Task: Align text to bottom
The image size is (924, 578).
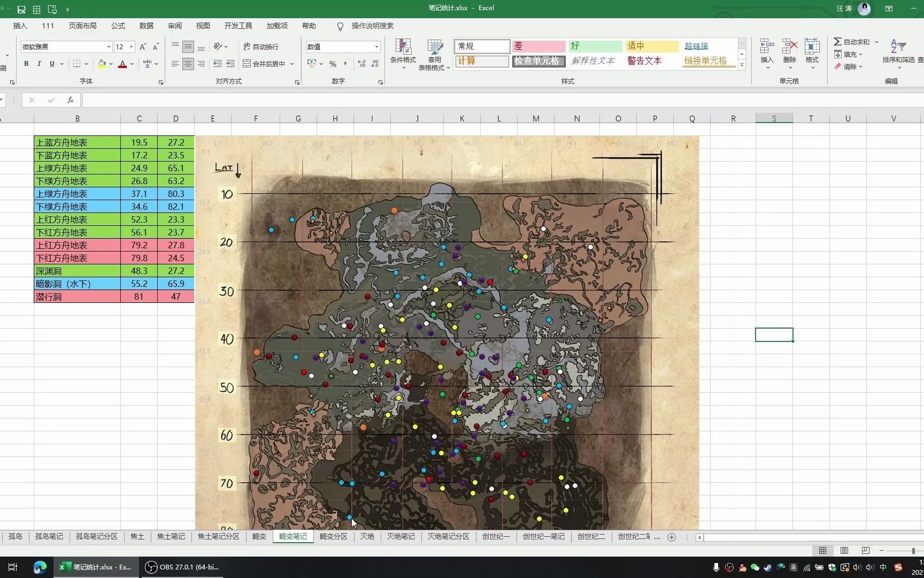Action: [x=201, y=47]
